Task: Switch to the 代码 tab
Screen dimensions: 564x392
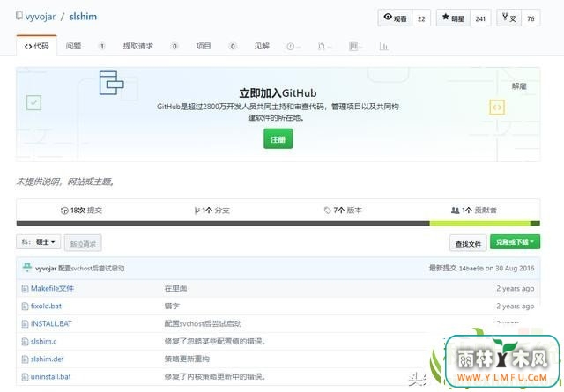Action: [x=36, y=46]
